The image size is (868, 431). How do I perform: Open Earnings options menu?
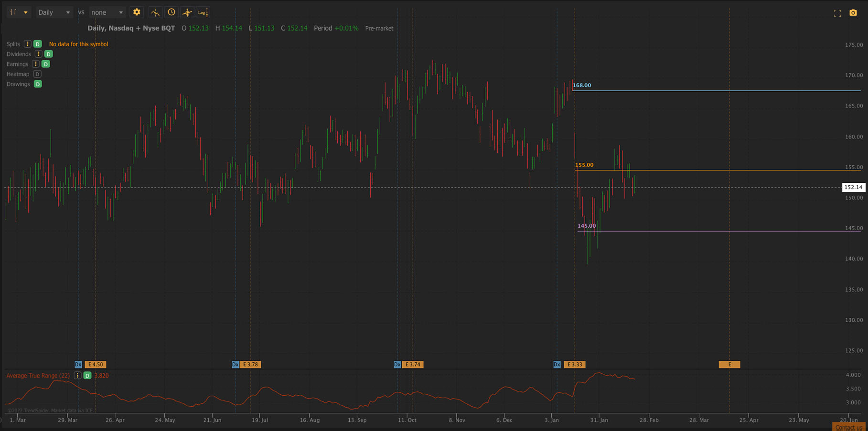coord(35,64)
